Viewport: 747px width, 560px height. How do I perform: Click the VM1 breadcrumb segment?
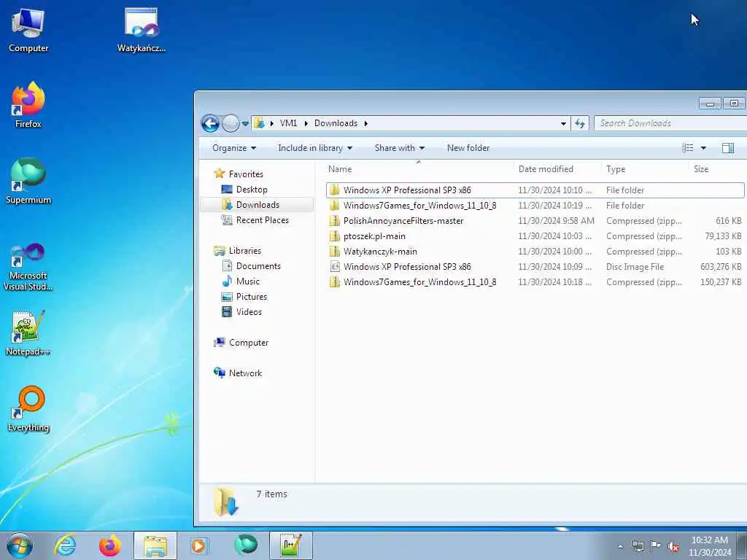click(288, 123)
